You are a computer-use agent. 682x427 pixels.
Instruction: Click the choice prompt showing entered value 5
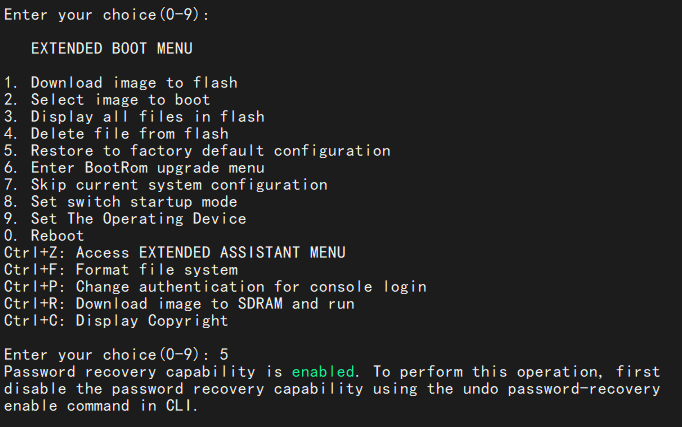point(116,354)
